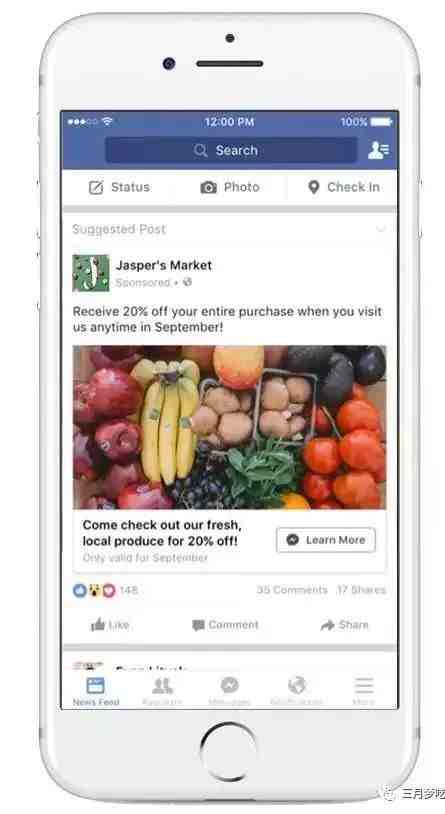445x814 pixels.
Task: Select the Photo camera option
Action: coord(230,187)
